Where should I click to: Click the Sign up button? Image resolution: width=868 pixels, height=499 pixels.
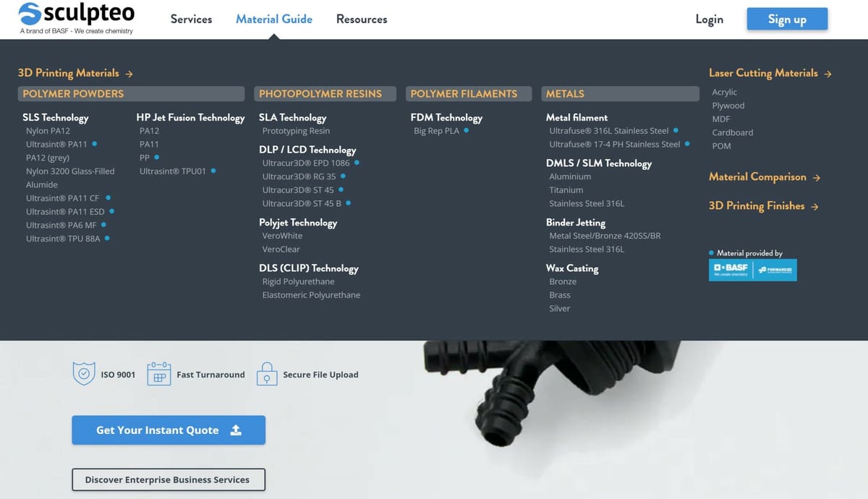[x=787, y=20]
